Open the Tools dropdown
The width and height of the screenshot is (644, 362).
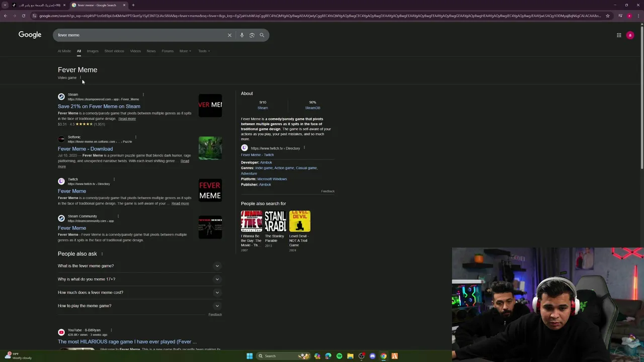pyautogui.click(x=204, y=51)
